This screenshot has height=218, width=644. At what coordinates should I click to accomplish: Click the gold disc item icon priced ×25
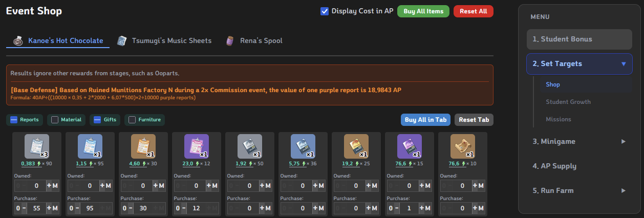356,146
